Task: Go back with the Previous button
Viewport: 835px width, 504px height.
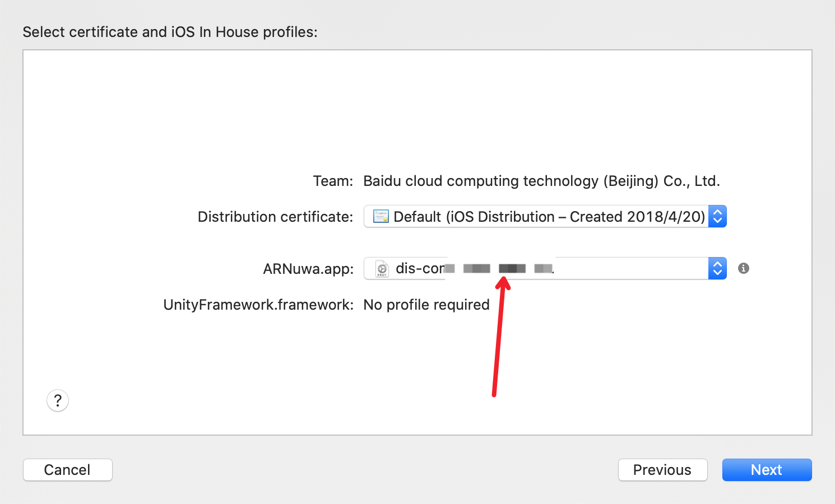Action: 662,470
